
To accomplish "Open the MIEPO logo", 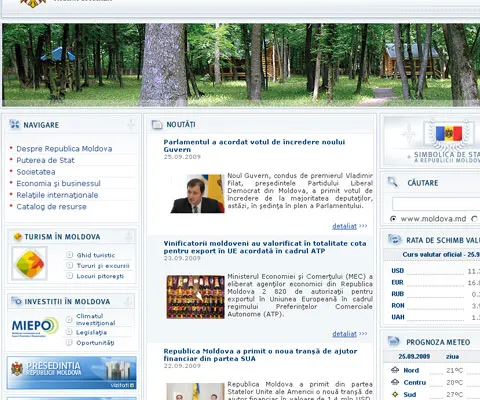I will tap(35, 327).
